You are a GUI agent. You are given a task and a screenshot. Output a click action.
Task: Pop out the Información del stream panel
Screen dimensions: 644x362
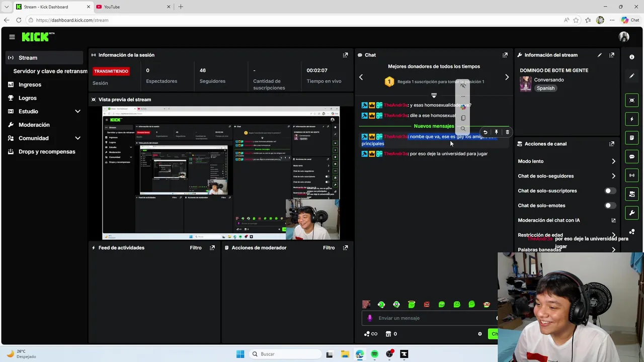tap(611, 55)
